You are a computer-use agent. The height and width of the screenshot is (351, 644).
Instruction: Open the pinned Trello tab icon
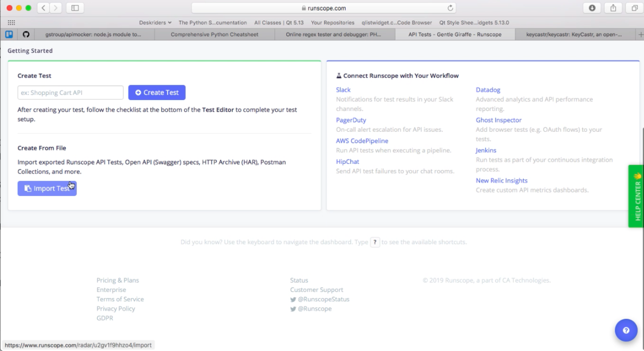9,35
